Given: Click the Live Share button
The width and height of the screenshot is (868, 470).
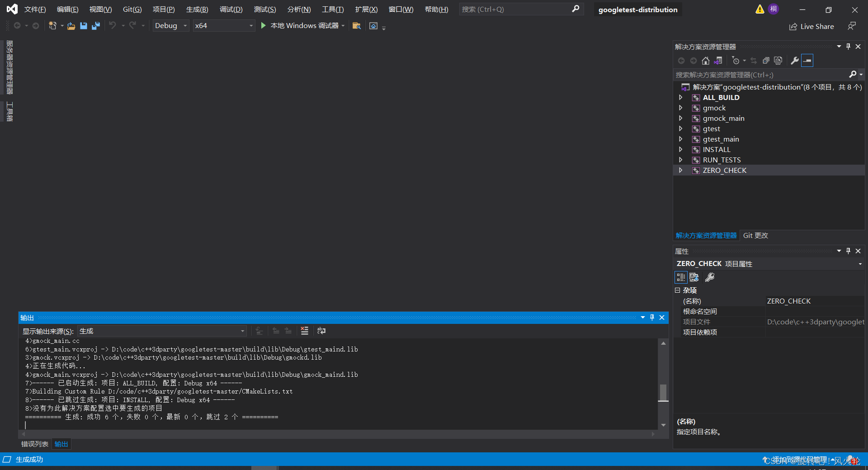Looking at the screenshot, I should 811,26.
